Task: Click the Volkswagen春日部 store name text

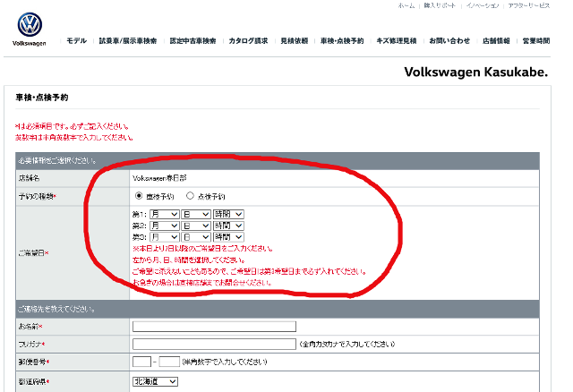Action: [159, 178]
